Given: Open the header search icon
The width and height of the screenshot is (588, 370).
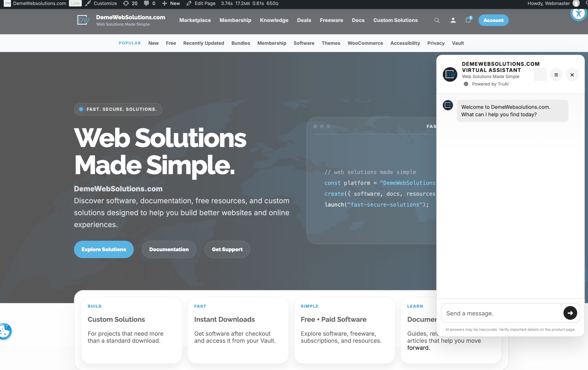Looking at the screenshot, I should pyautogui.click(x=437, y=20).
